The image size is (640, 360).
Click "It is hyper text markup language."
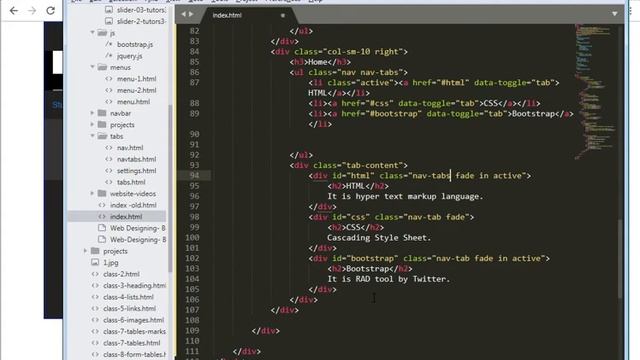click(x=405, y=196)
